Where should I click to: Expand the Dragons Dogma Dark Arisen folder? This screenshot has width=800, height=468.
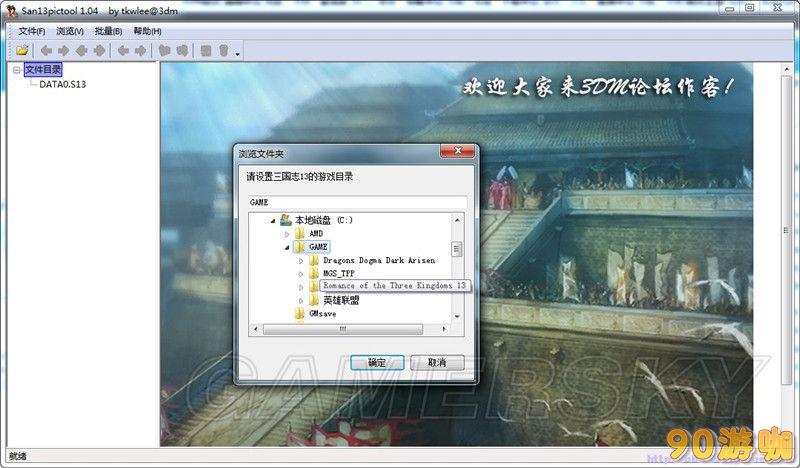click(x=301, y=261)
